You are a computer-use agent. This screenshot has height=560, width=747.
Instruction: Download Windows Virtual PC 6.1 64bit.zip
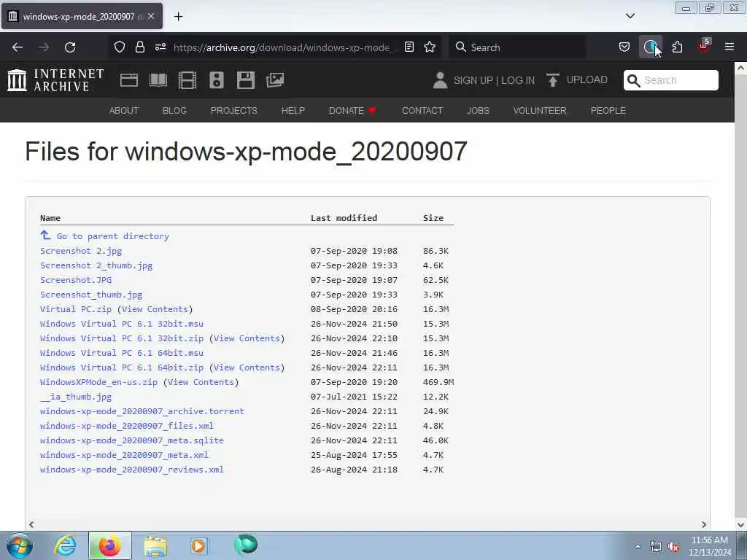[x=122, y=367]
